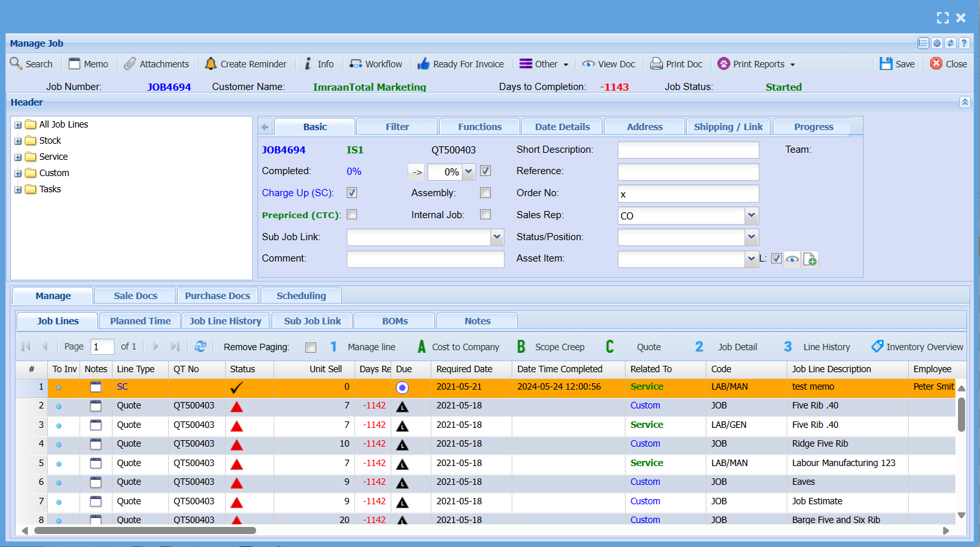Click Ready For Invoice thumbs-up icon
Viewport: 980px width, 547px height.
[x=424, y=63]
